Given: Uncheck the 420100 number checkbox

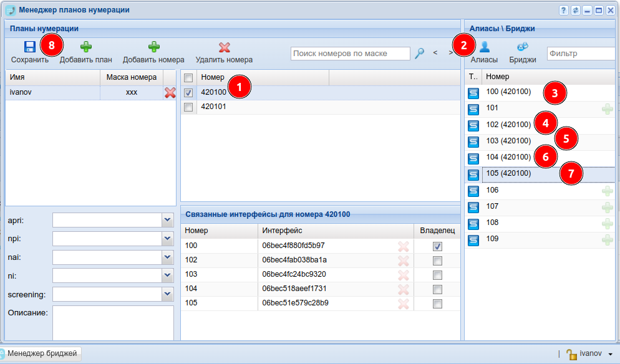Looking at the screenshot, I should point(188,92).
